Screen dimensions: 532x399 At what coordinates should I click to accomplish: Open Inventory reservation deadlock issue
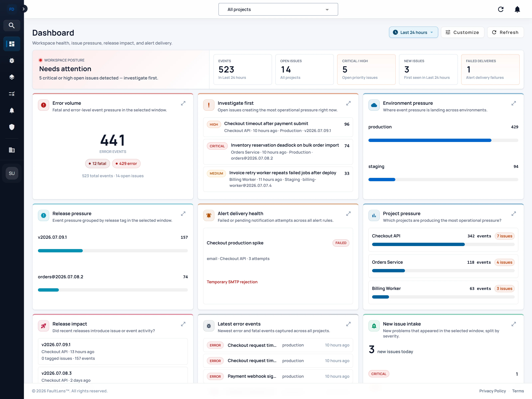point(278,152)
